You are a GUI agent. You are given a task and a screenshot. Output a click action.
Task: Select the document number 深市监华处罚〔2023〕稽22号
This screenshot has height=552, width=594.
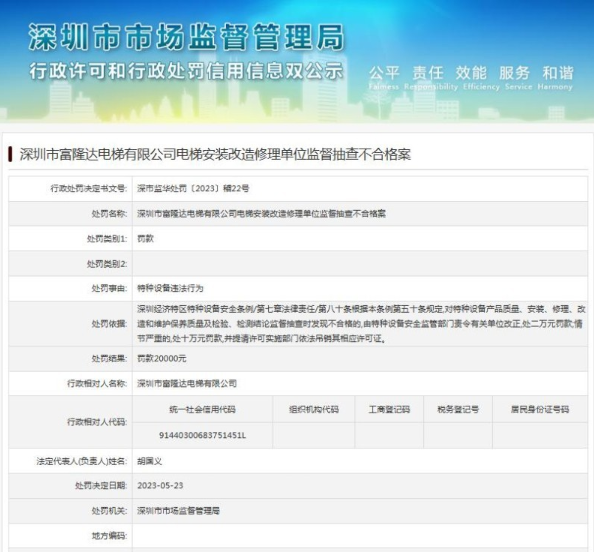(x=193, y=188)
